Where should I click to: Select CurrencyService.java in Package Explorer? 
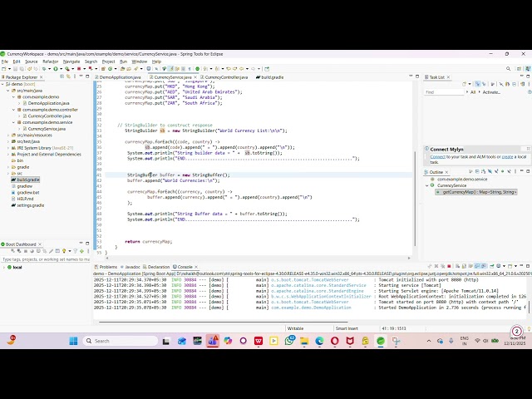coord(47,129)
